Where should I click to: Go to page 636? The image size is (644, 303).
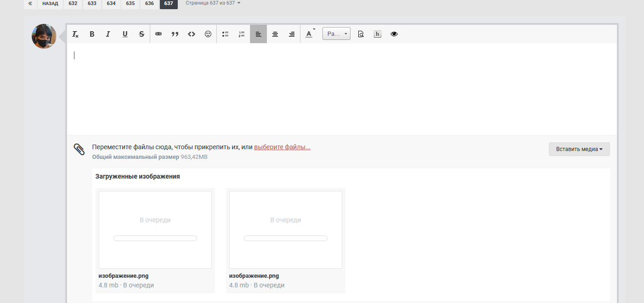149,4
